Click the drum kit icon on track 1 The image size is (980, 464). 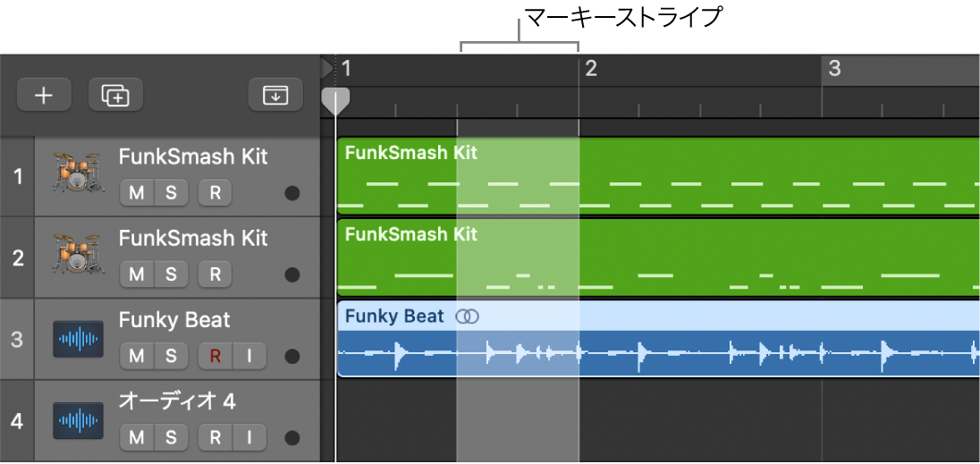coord(78,171)
